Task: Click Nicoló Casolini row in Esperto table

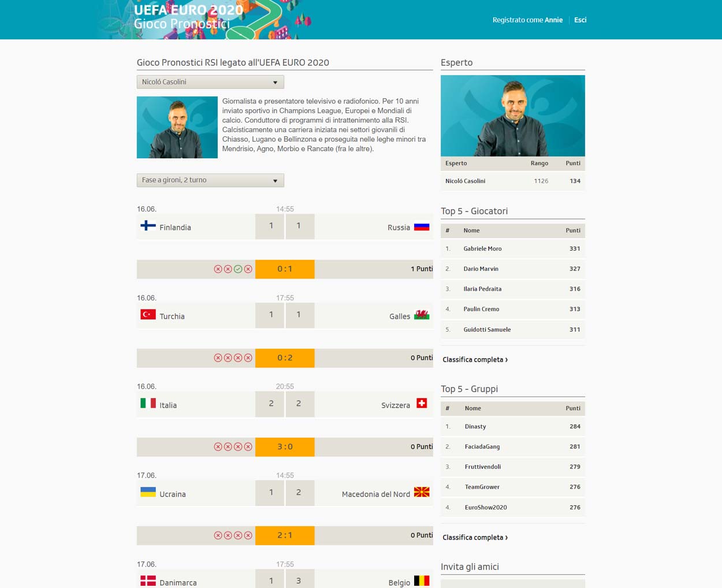Action: pos(513,181)
